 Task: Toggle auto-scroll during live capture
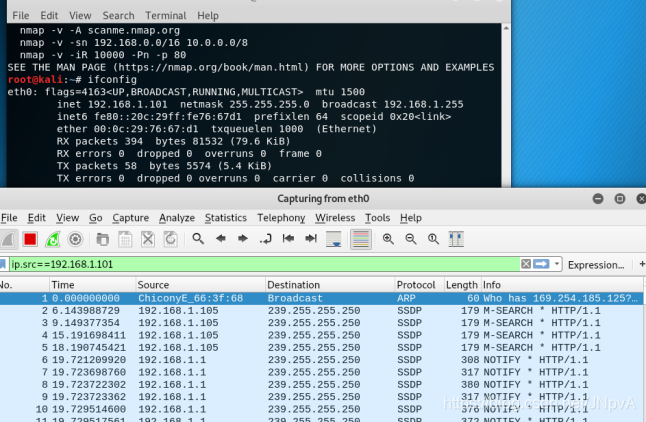(333, 239)
